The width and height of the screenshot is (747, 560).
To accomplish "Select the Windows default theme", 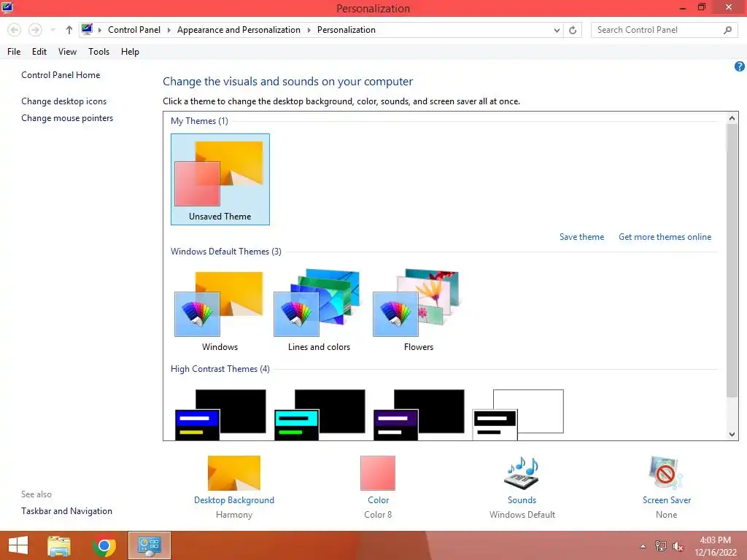I will click(x=220, y=310).
